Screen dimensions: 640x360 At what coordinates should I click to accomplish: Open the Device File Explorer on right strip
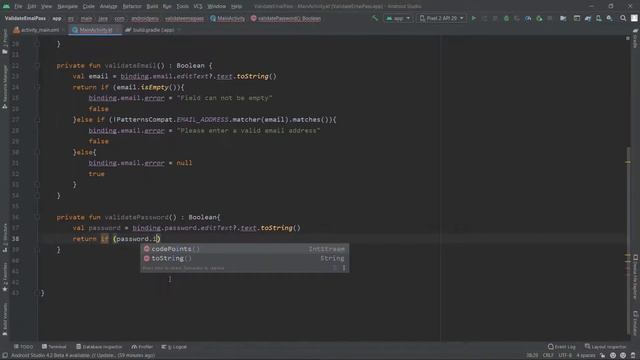[636, 278]
